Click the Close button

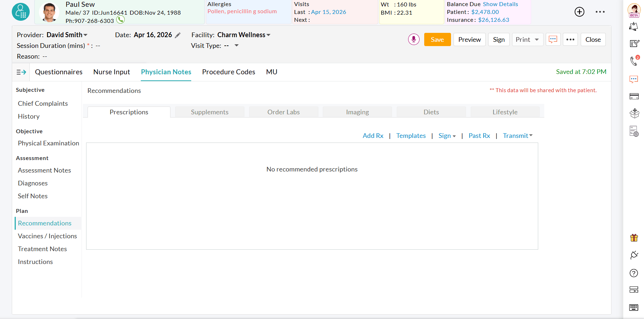[593, 39]
